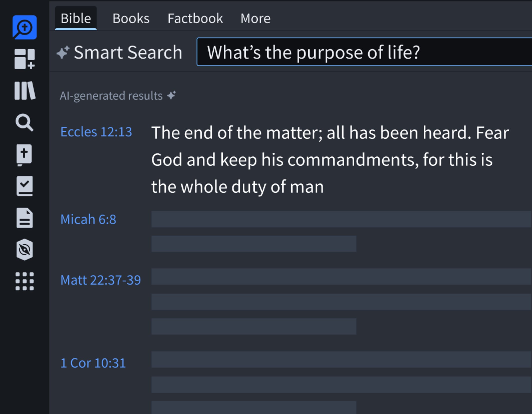Open the grid of dots apps icon

tap(24, 281)
